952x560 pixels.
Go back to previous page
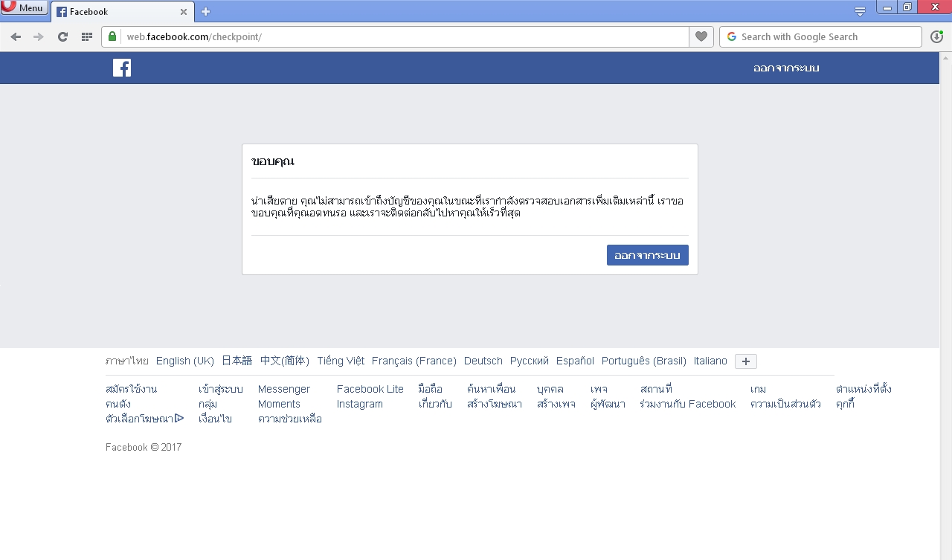[16, 36]
